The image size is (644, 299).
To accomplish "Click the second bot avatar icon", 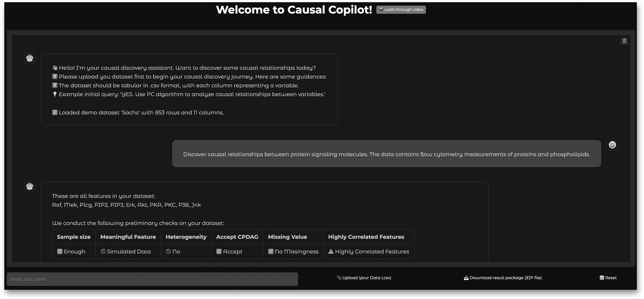I will click(x=30, y=186).
